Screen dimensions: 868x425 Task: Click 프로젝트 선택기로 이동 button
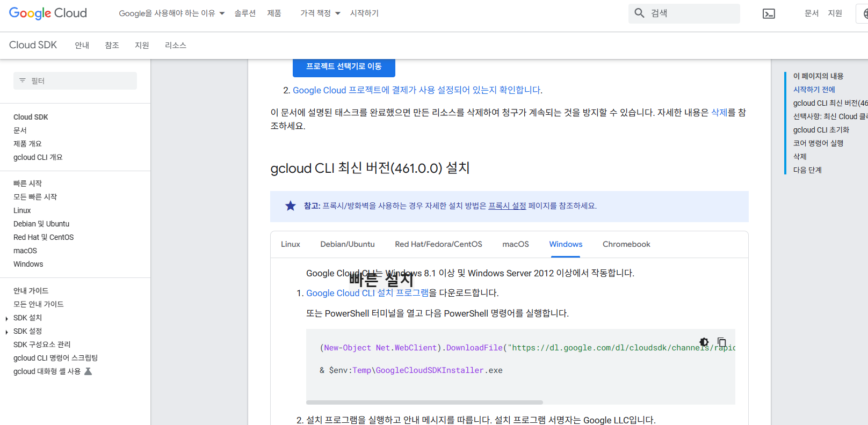pyautogui.click(x=344, y=67)
